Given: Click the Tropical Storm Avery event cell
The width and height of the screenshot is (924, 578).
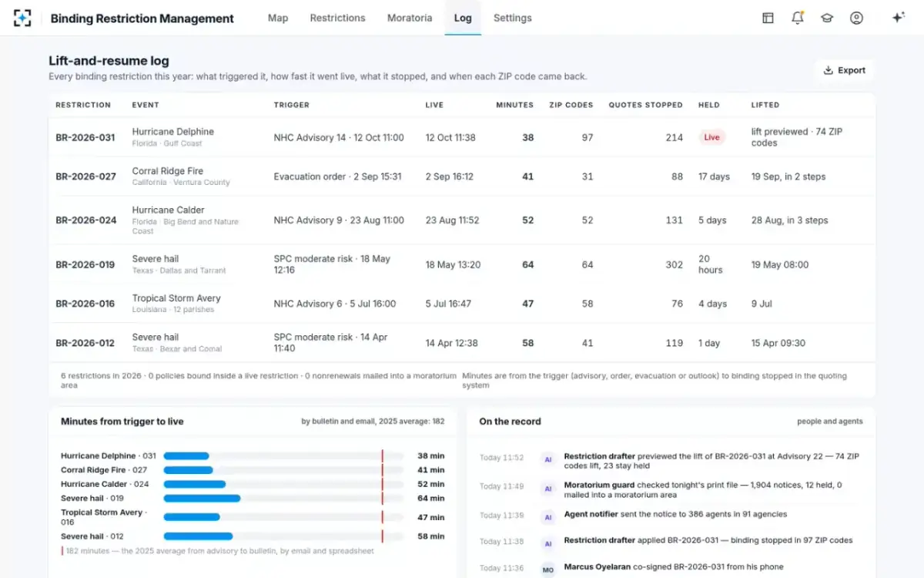Looking at the screenshot, I should [176, 304].
